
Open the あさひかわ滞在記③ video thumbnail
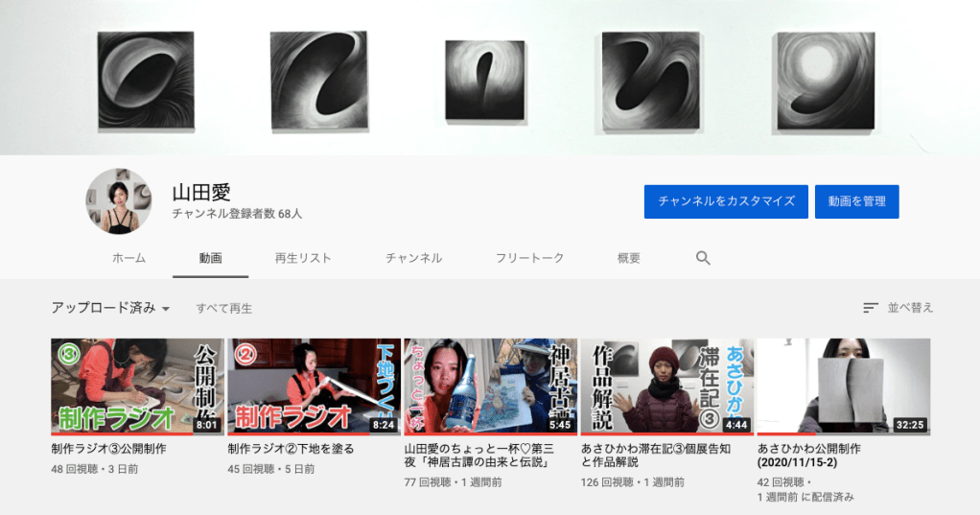[666, 386]
